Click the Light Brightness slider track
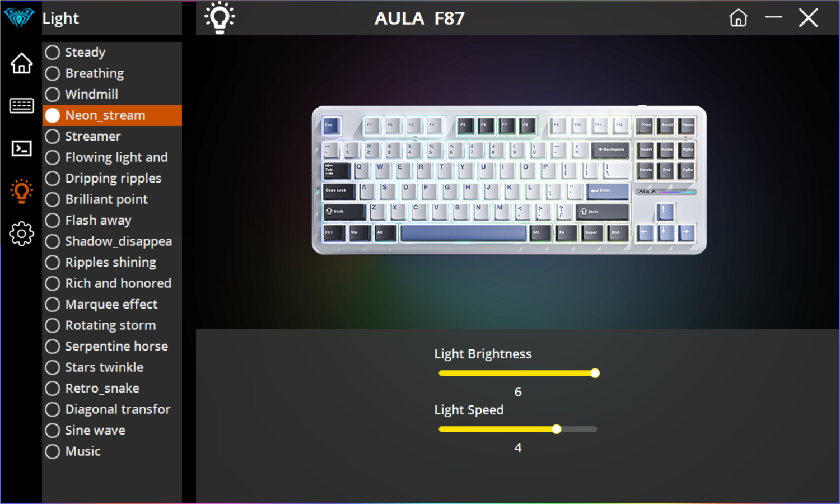 518,373
